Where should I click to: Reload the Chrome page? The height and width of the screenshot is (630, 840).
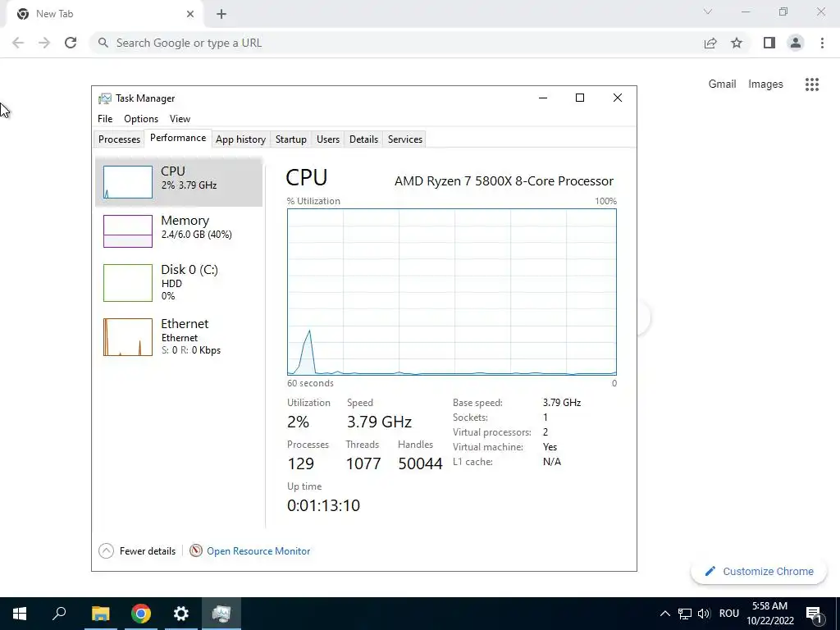[71, 43]
